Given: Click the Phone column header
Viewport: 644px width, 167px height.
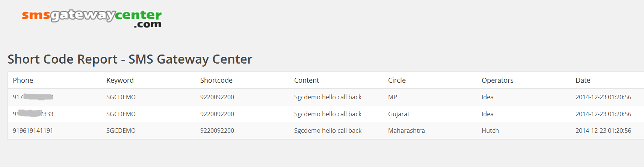Looking at the screenshot, I should click(23, 80).
